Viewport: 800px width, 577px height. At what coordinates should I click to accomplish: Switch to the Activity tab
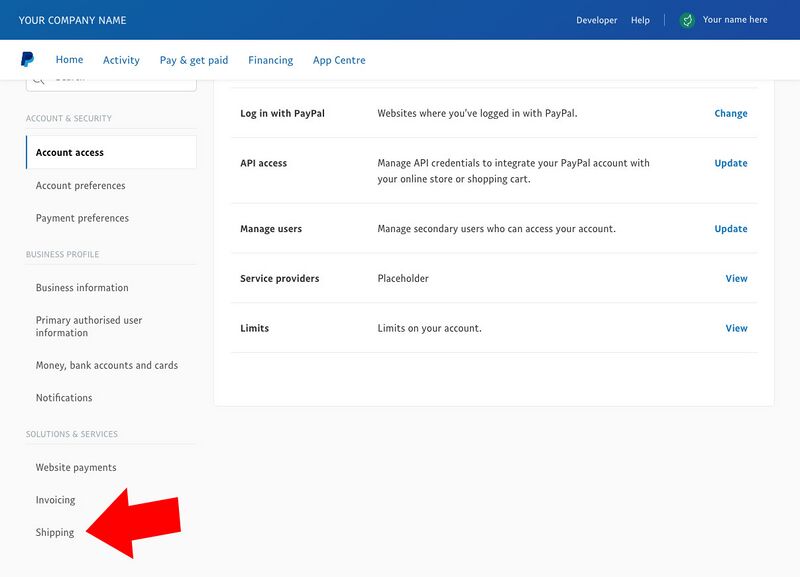tap(121, 59)
